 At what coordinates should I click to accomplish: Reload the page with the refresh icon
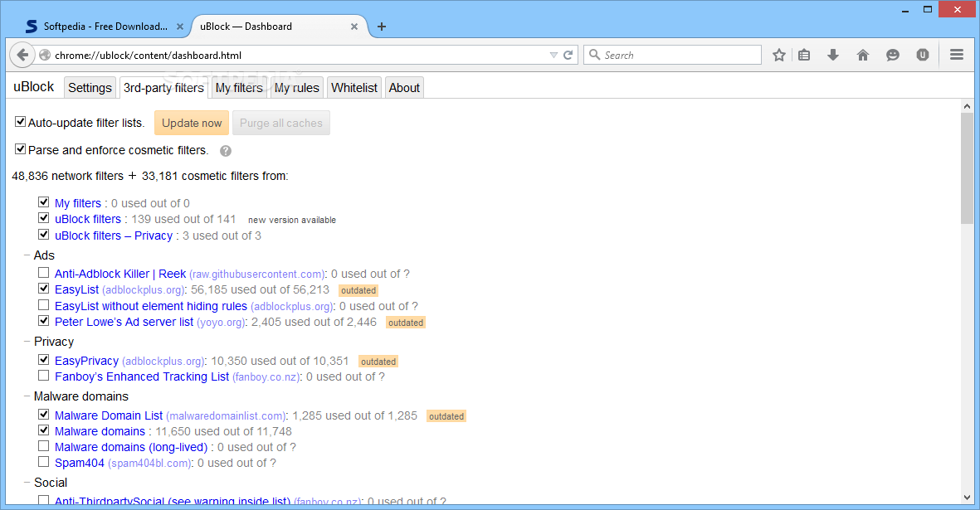568,55
